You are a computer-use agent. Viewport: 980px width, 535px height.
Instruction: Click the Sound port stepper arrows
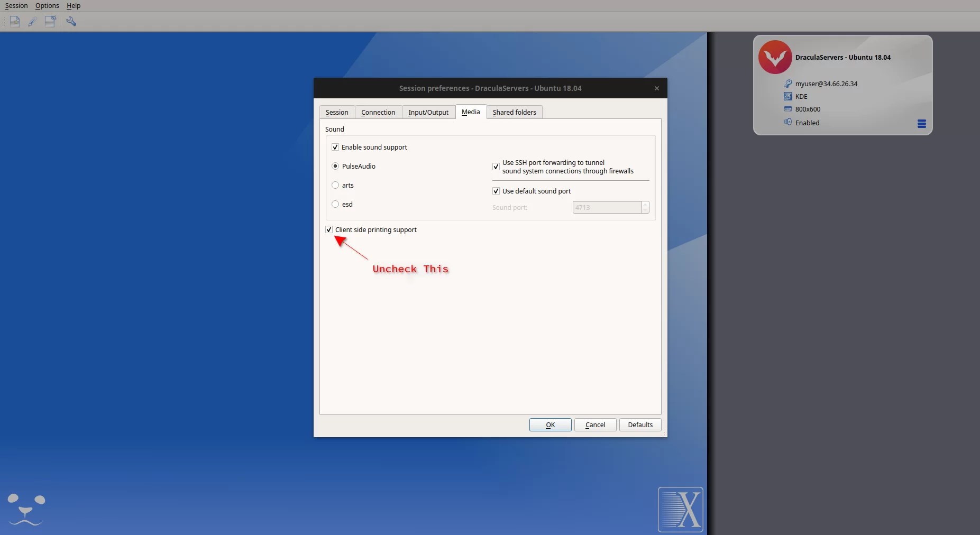click(645, 207)
